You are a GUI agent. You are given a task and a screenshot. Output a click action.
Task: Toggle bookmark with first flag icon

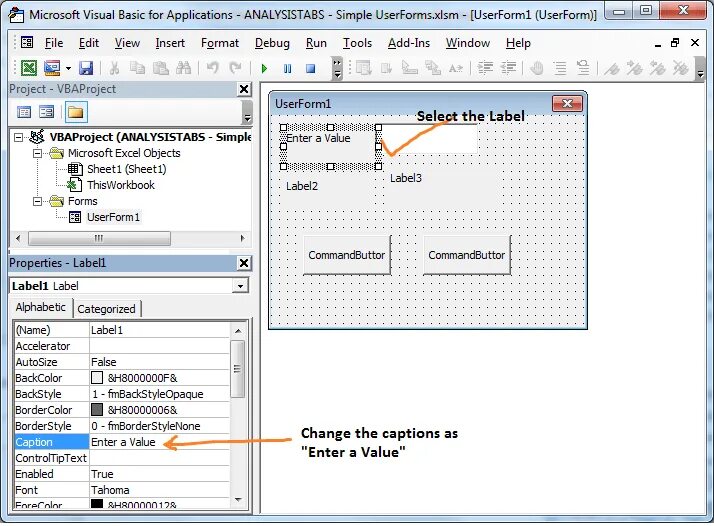[612, 69]
